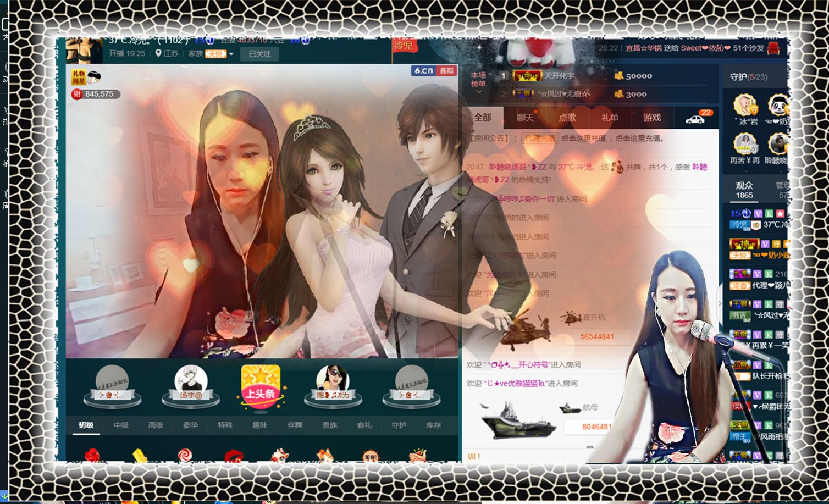The width and height of the screenshot is (829, 504).
Task: Select the 初级 gift category tab
Action: (x=86, y=425)
